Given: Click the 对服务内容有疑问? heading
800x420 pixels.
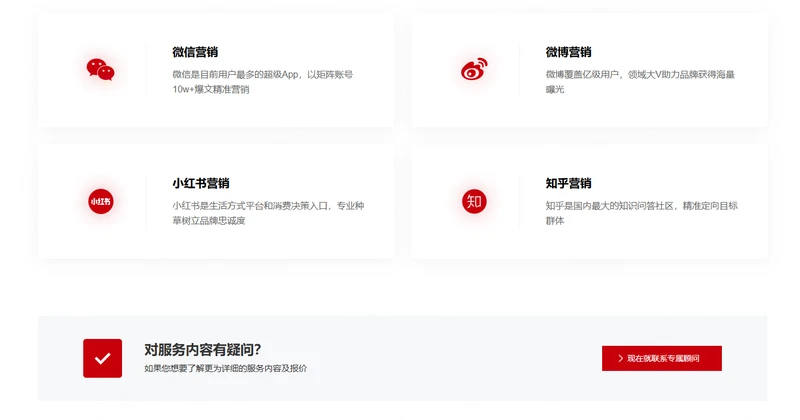Looking at the screenshot, I should coord(203,350).
